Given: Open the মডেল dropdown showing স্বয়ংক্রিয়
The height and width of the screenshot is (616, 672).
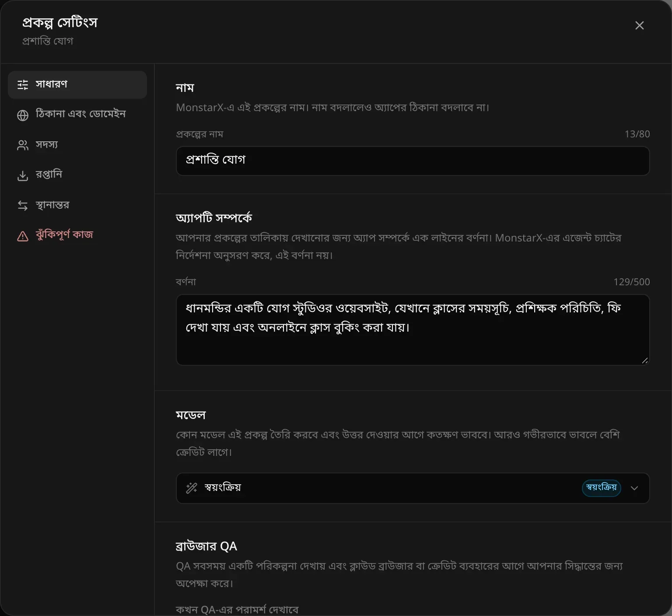Looking at the screenshot, I should (413, 488).
